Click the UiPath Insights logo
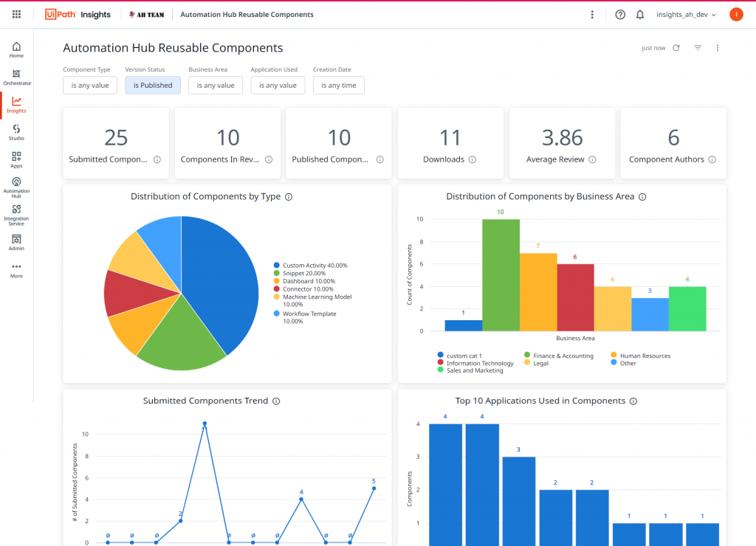The width and height of the screenshot is (756, 546). tap(78, 15)
